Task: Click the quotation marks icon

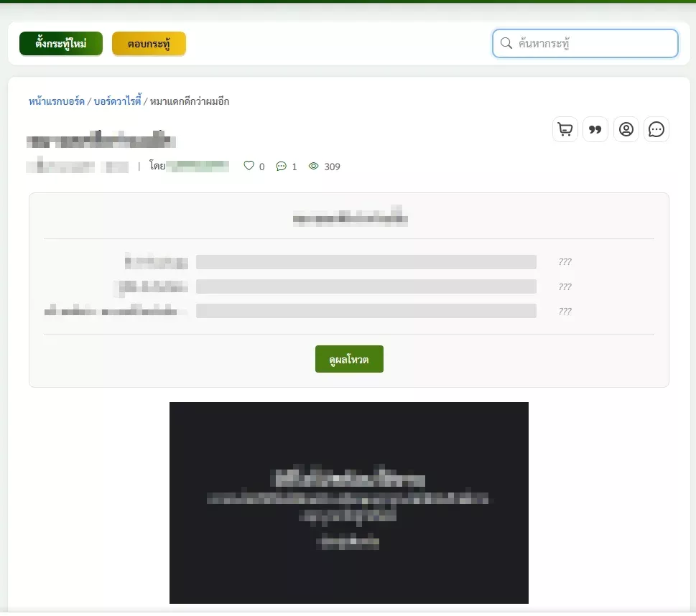Action: pos(595,130)
